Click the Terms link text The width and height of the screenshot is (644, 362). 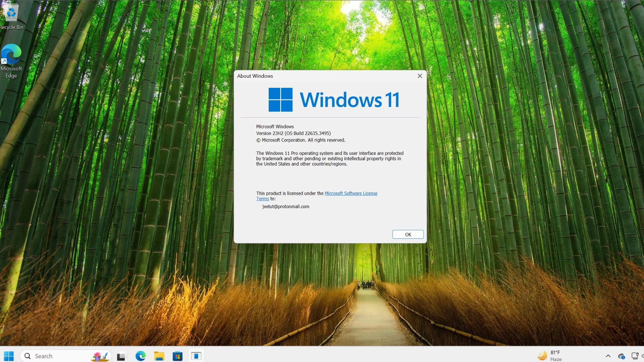click(x=262, y=199)
